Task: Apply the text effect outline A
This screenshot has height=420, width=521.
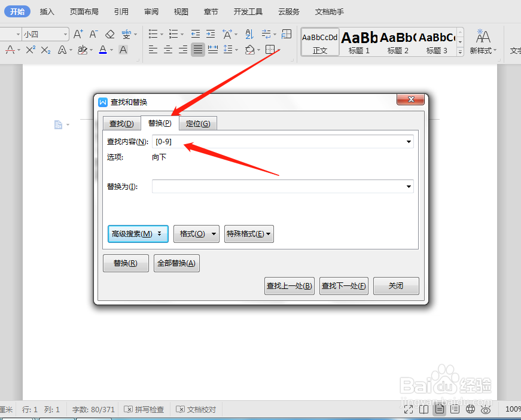Action: [62, 50]
